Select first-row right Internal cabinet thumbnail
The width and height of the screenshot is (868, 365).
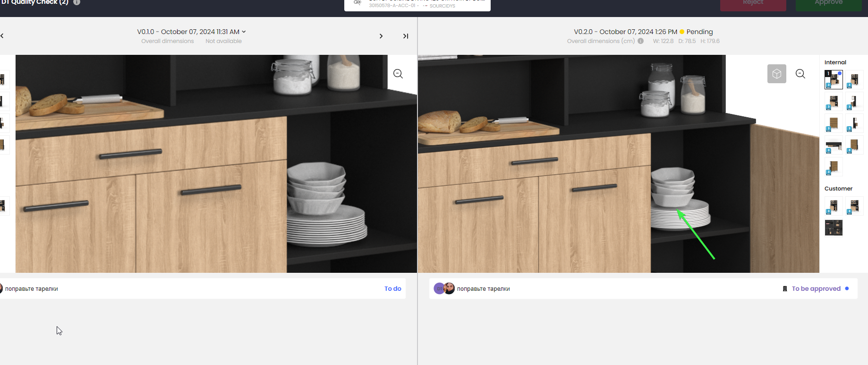[x=854, y=79]
